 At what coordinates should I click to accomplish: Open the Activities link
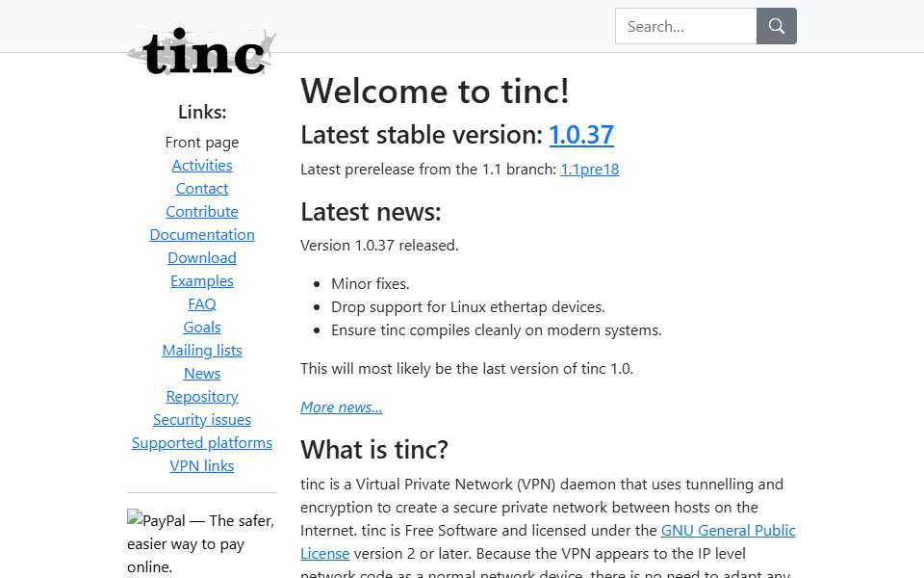pyautogui.click(x=202, y=165)
